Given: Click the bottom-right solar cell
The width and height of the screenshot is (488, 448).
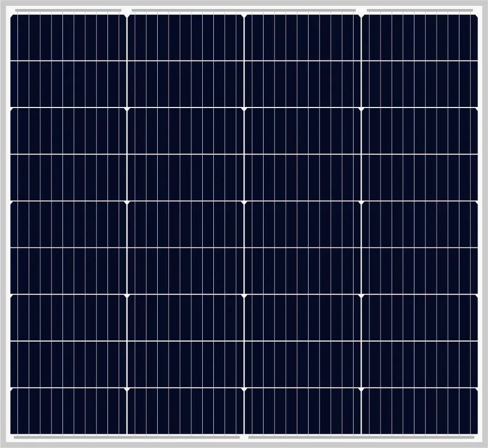Looking at the screenshot, I should pos(420,410).
